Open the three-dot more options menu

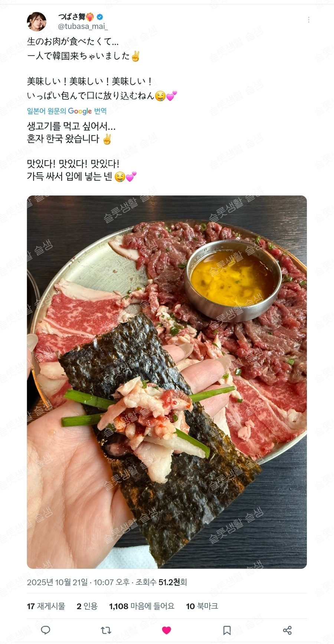coord(309,20)
